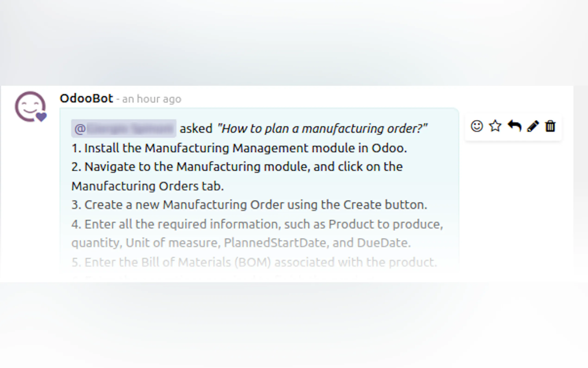Click step 2 "Navigate to the Manufacturing module" line
The image size is (588, 368).
237,167
